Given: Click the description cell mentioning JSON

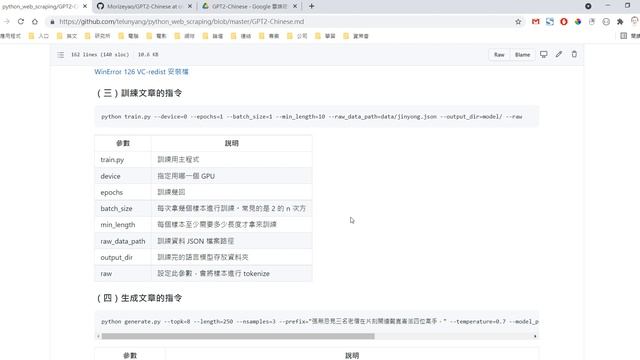Looking at the screenshot, I should point(232,241).
